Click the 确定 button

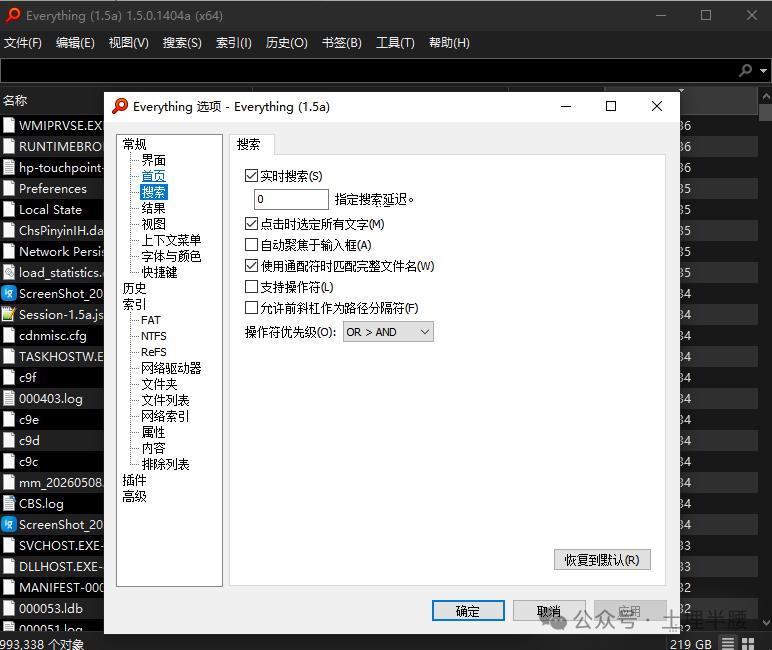click(x=468, y=611)
